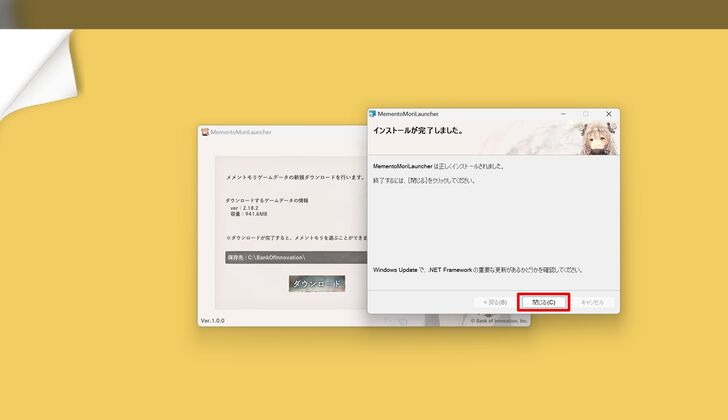Viewport: 728px width, 420px height.
Task: Click the 'Ver.1.0.0' text in launcher
Action: [213, 321]
